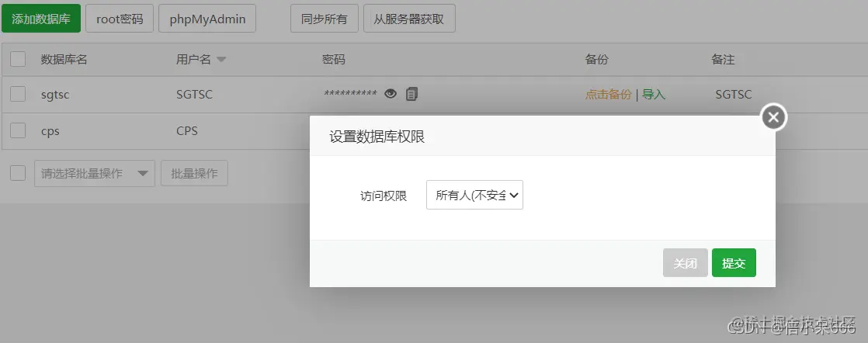
Task: Click the 数据库名 column header
Action: (x=64, y=60)
